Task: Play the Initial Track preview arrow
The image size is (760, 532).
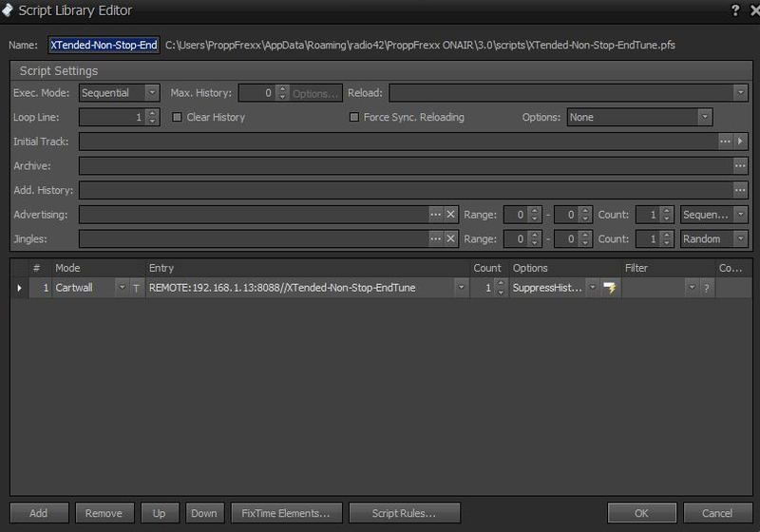Action: (x=741, y=142)
